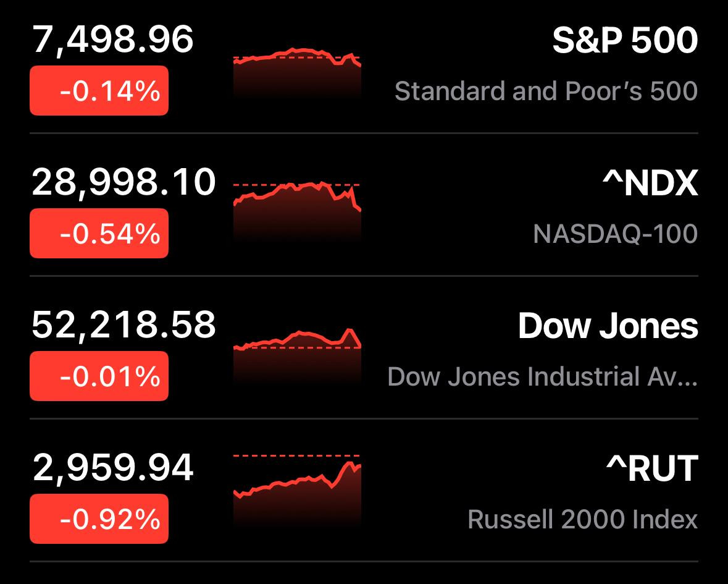This screenshot has width=728, height=584.
Task: Tap the 2,959.94 index price
Action: point(113,468)
